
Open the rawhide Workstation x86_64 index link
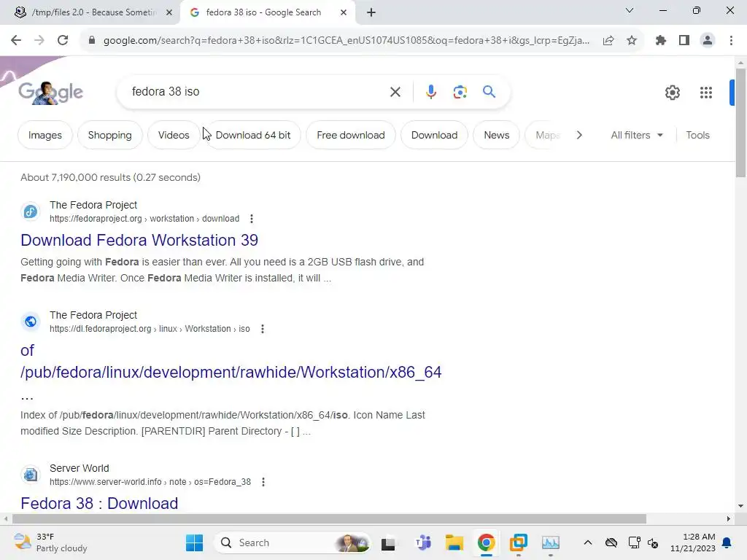tap(231, 372)
